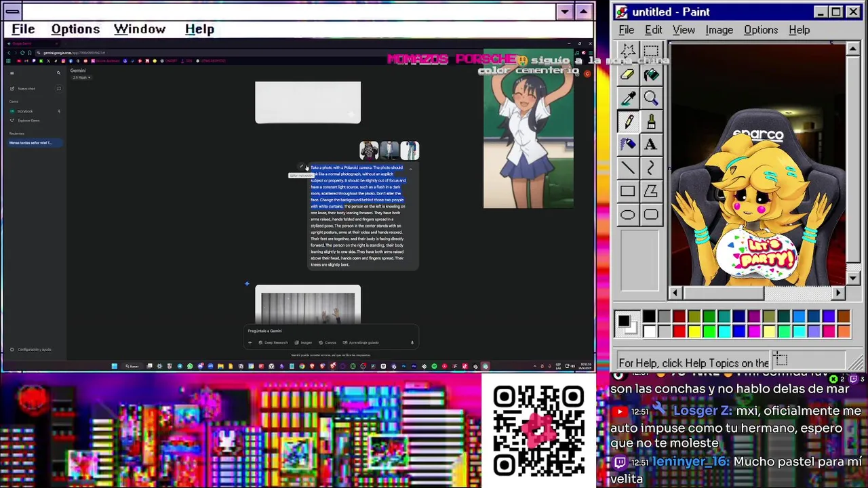Click the Windows Start button on taskbar
The width and height of the screenshot is (868, 488).
point(115,366)
